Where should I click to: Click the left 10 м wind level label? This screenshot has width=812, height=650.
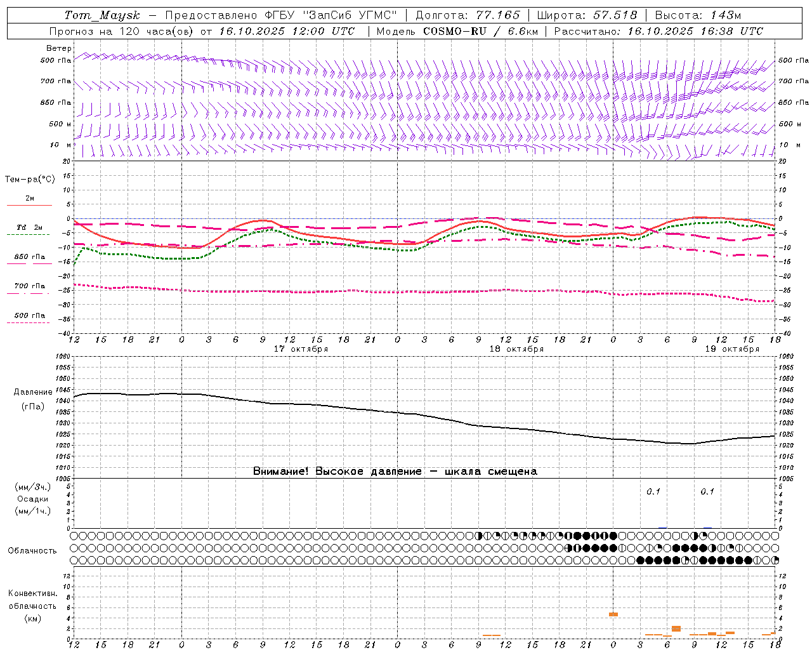pos(60,145)
